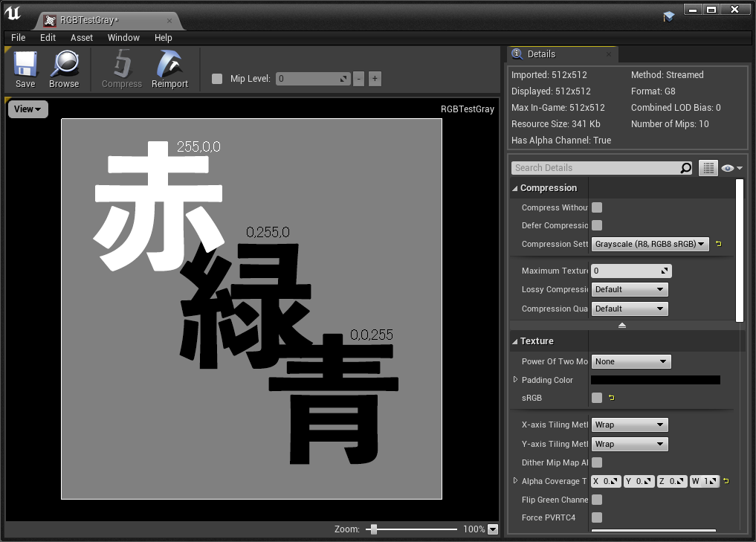Open the View dropdown button
This screenshot has height=542, width=756.
point(28,109)
